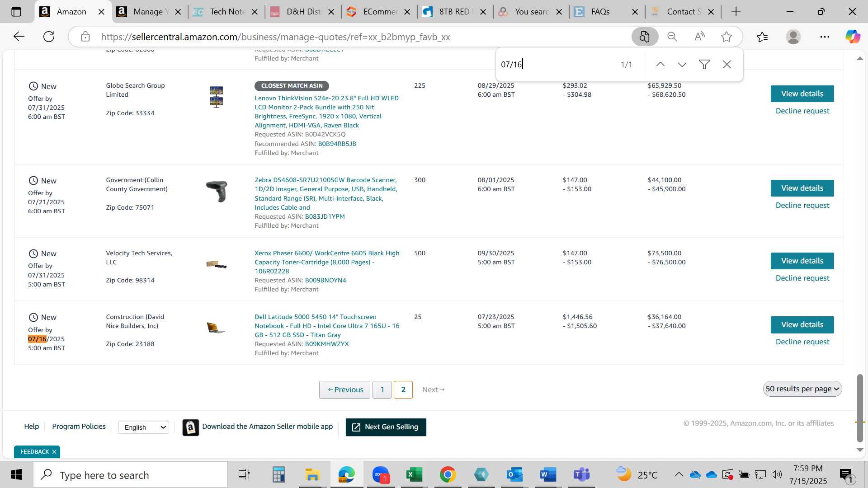Open a new browser tab
868x488 pixels.
coord(736,12)
